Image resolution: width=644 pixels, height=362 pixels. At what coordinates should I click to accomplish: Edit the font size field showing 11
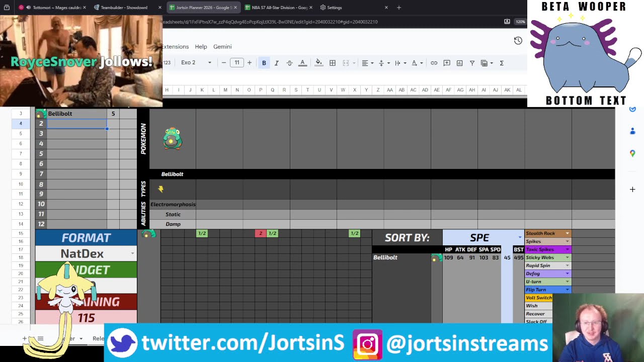236,63
